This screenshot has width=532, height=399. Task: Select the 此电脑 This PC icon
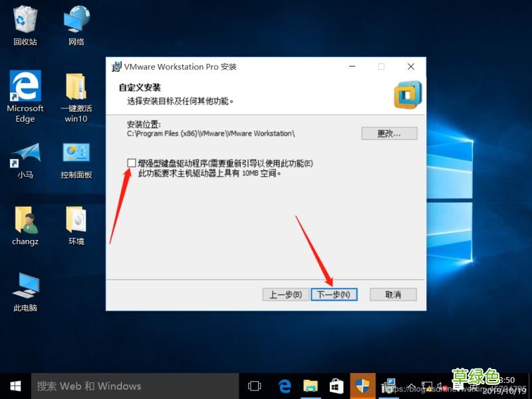25,293
